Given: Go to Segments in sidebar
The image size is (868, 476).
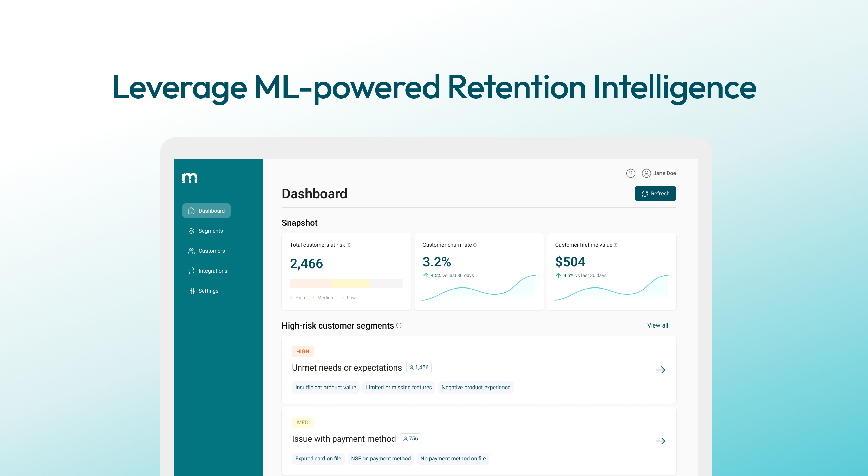Looking at the screenshot, I should tap(210, 231).
